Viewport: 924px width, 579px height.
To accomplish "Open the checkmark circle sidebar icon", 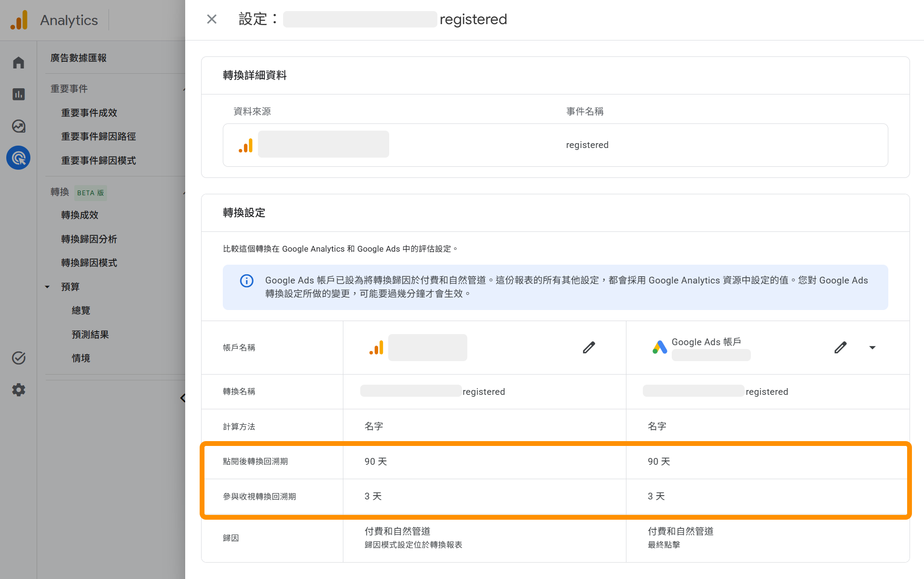I will [x=18, y=358].
